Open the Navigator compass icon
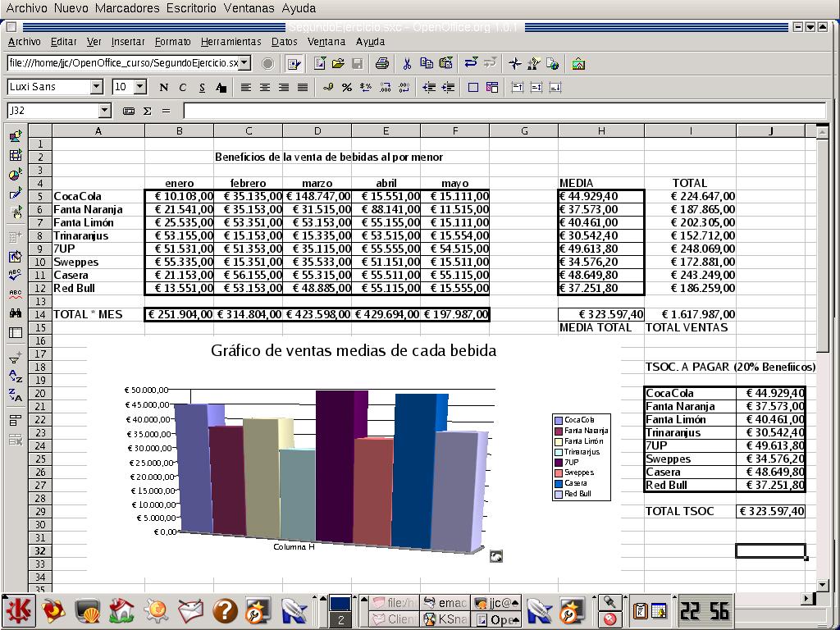This screenshot has width=840, height=630. point(515,63)
